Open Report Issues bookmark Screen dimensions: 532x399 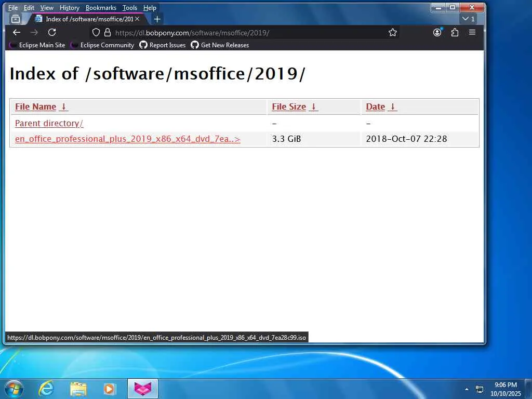[x=163, y=45]
